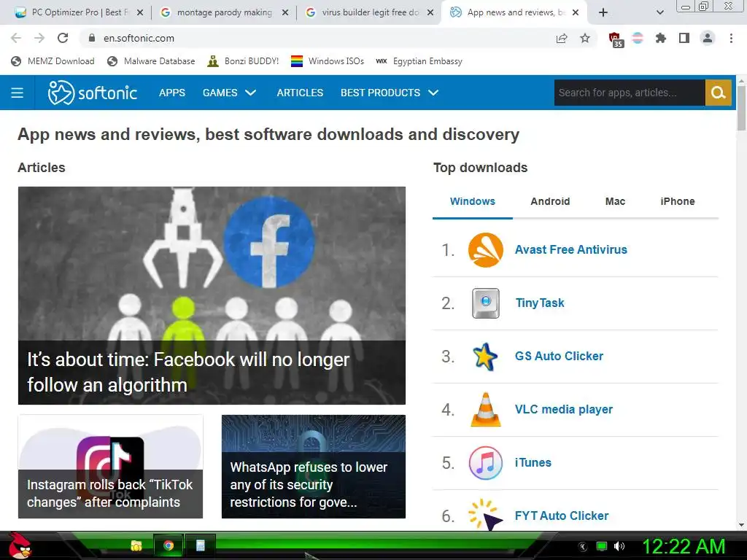This screenshot has width=747, height=560.
Task: Open the APPS navigation item
Action: tap(172, 93)
